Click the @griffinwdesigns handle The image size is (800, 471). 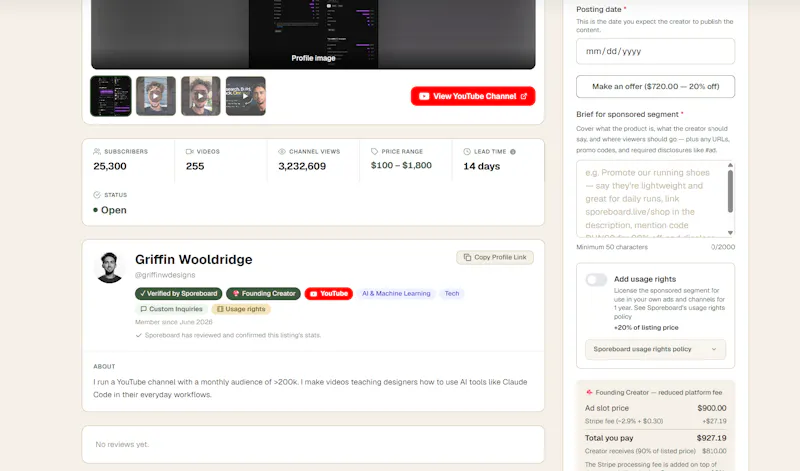pyautogui.click(x=165, y=275)
